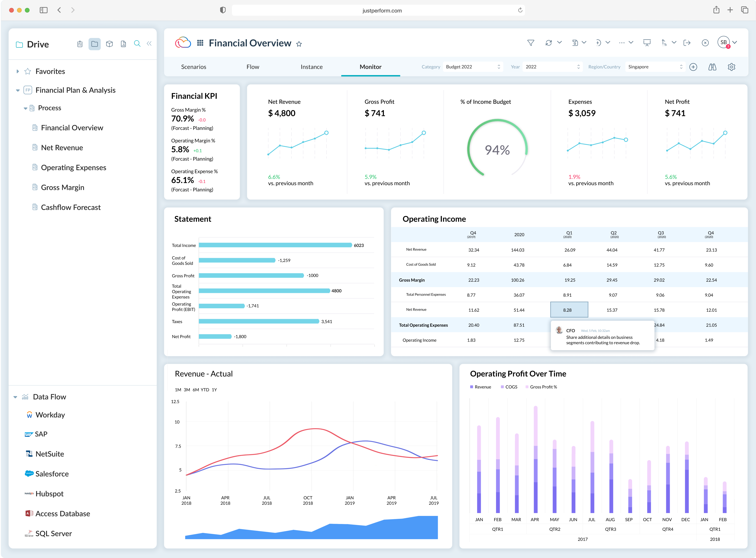Toggle favorite star next to Financial Overview

[x=299, y=44]
